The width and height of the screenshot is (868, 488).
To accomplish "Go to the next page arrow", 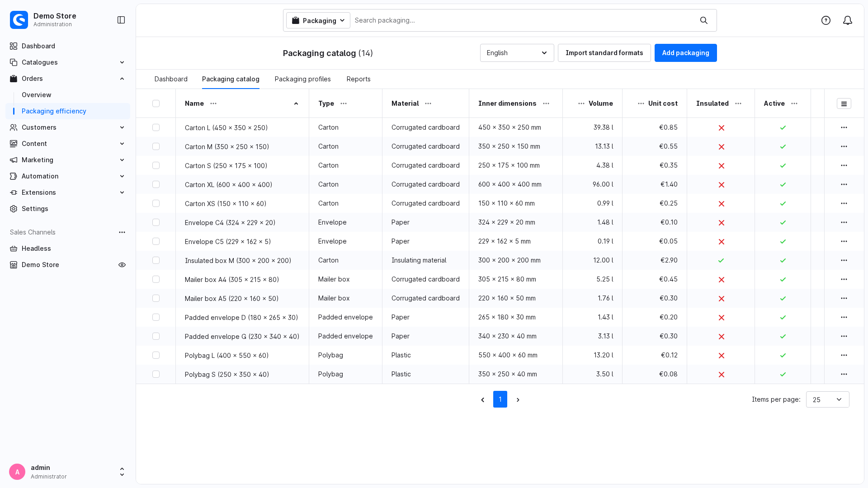I will (x=518, y=400).
